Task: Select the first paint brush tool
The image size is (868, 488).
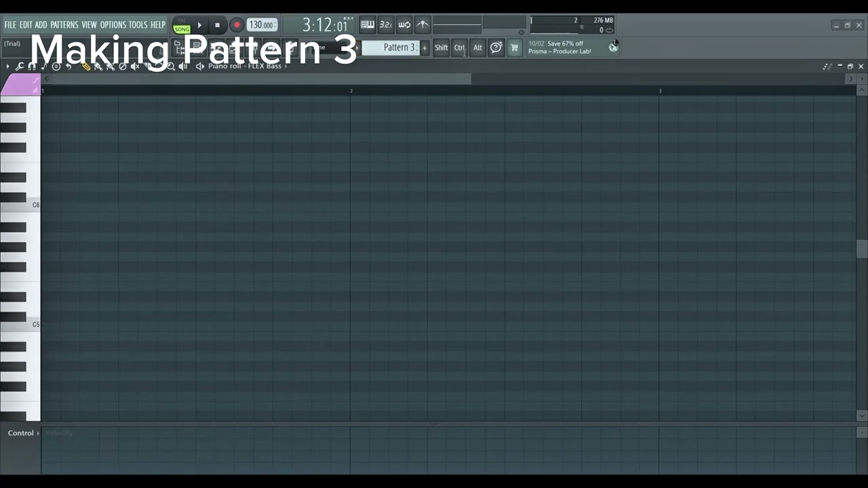Action: tap(98, 66)
